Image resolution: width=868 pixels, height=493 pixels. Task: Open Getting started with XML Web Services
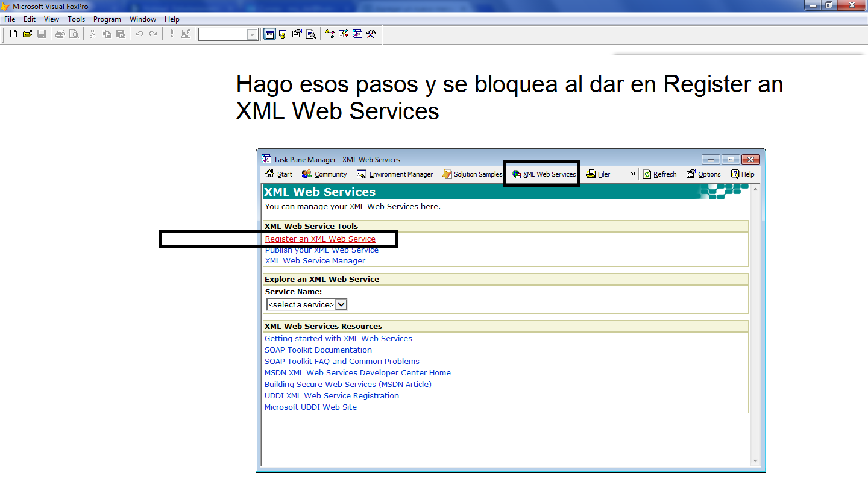[x=338, y=339]
